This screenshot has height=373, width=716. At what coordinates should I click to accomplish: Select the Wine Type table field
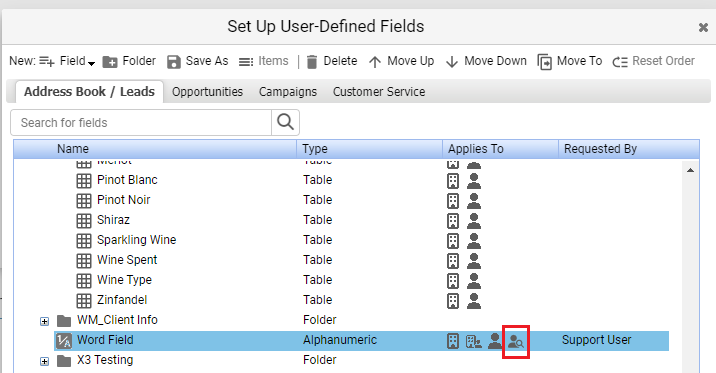(x=124, y=280)
